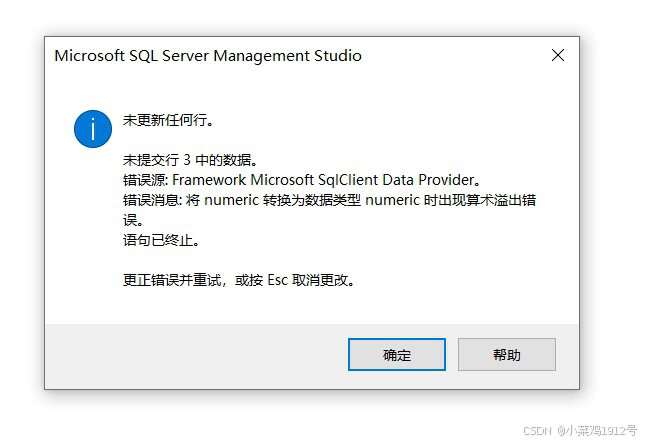Image resolution: width=647 pixels, height=442 pixels.
Task: Click the @小菜鸡1912号 author watermark
Action: (x=597, y=431)
